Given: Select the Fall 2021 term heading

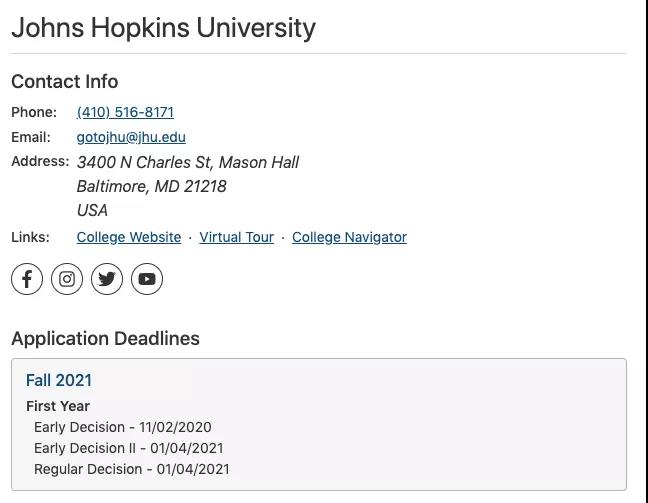Looking at the screenshot, I should click(59, 380).
